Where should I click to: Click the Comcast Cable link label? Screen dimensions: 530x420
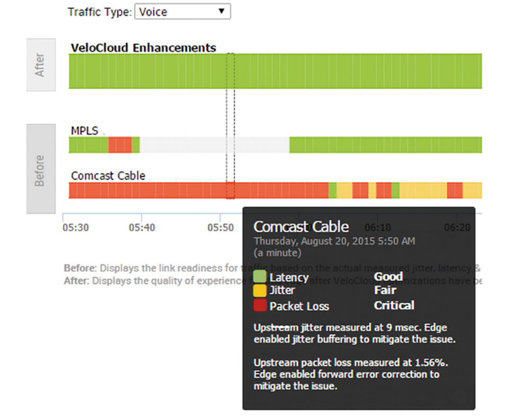108,176
